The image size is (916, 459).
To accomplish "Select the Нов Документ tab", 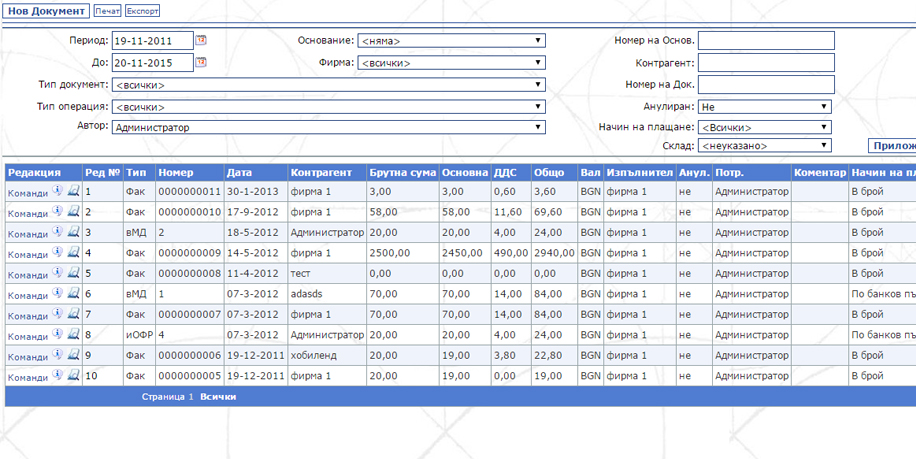I will pyautogui.click(x=45, y=11).
